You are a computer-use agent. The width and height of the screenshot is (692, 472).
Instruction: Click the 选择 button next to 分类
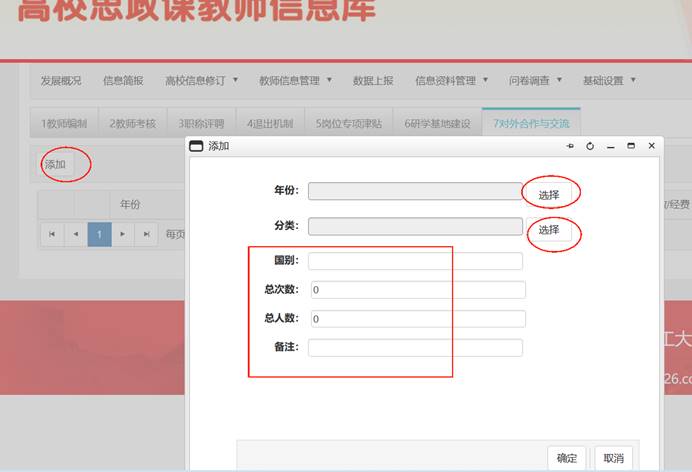549,230
